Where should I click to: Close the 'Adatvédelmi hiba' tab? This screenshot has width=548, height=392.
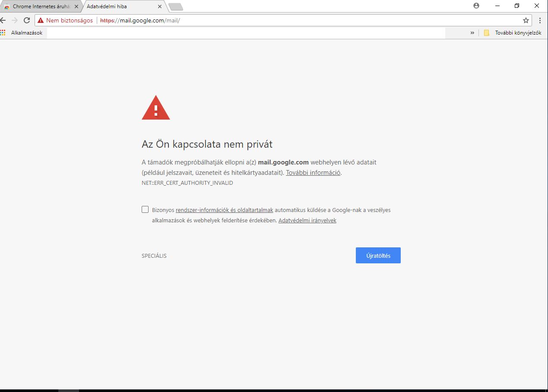pos(160,6)
